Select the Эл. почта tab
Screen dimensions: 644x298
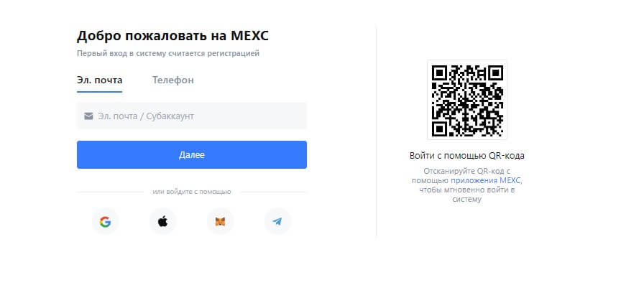click(x=99, y=80)
